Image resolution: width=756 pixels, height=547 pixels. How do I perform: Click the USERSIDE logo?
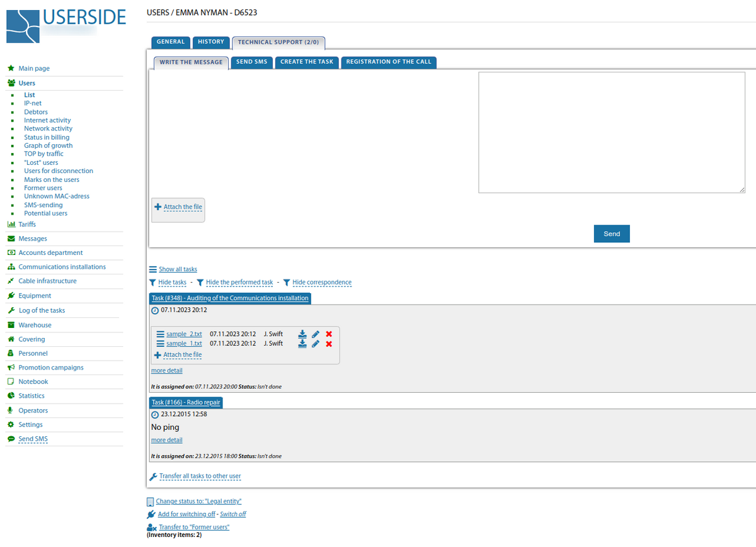(x=66, y=25)
